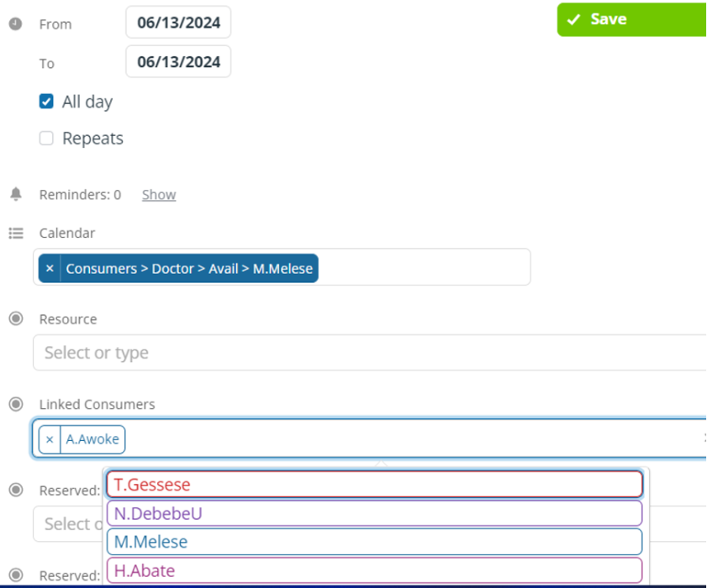This screenshot has height=588, width=707.
Task: Open the Resource select field
Action: (370, 352)
